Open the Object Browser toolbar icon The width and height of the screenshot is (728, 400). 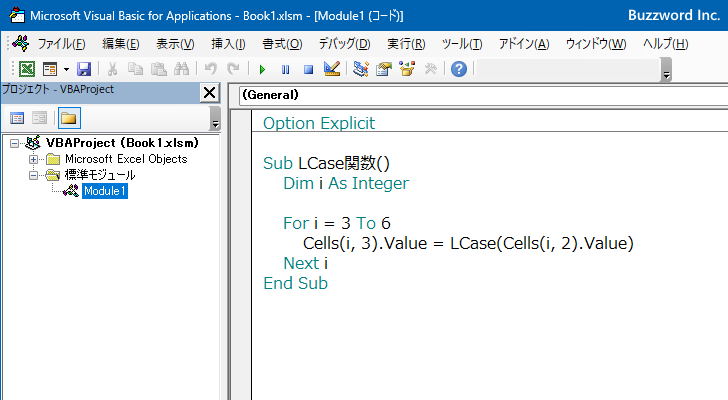click(x=407, y=69)
